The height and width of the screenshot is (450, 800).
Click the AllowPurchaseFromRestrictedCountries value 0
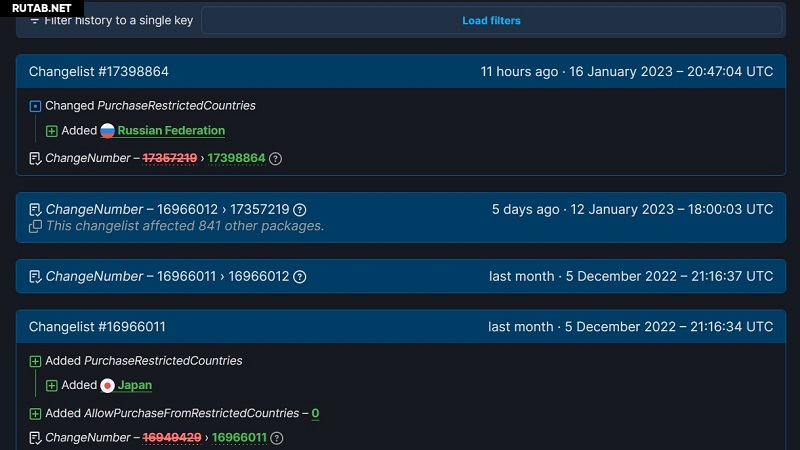click(315, 413)
